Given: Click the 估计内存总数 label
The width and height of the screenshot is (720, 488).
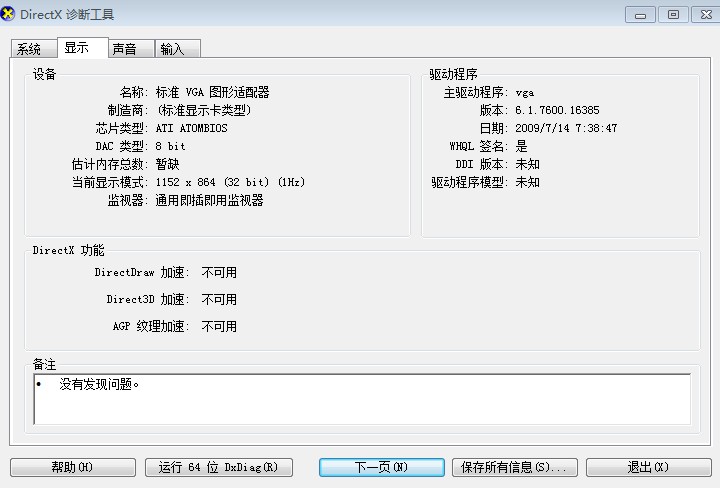Looking at the screenshot, I should (109, 164).
